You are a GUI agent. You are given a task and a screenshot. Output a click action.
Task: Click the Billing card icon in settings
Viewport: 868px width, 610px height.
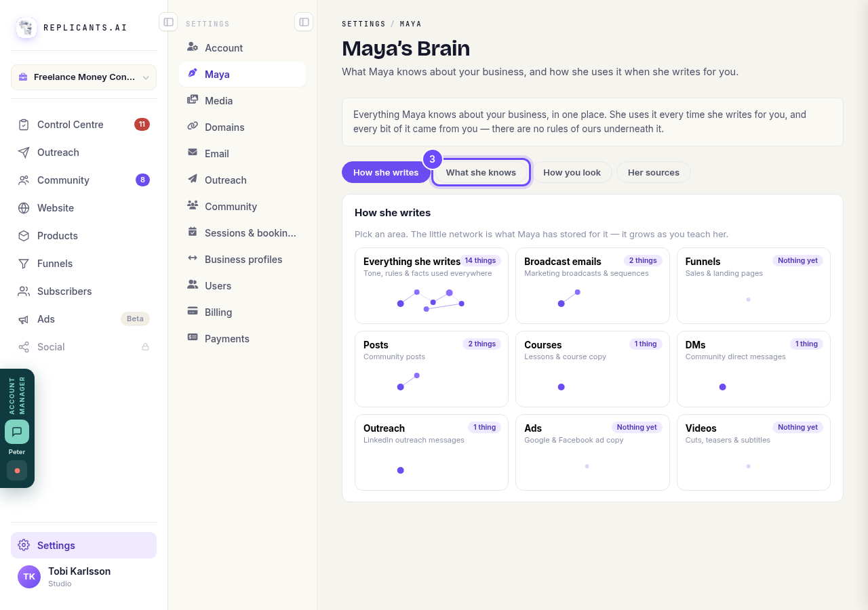click(x=193, y=311)
